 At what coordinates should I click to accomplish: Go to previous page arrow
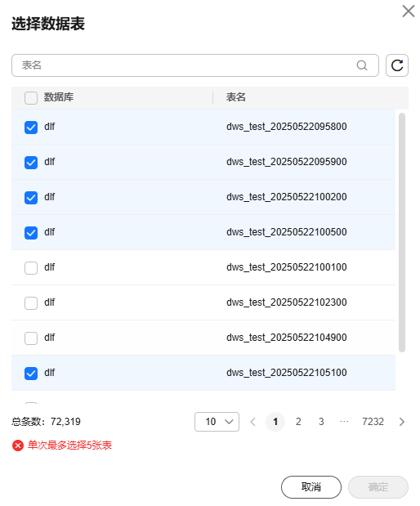pyautogui.click(x=253, y=422)
